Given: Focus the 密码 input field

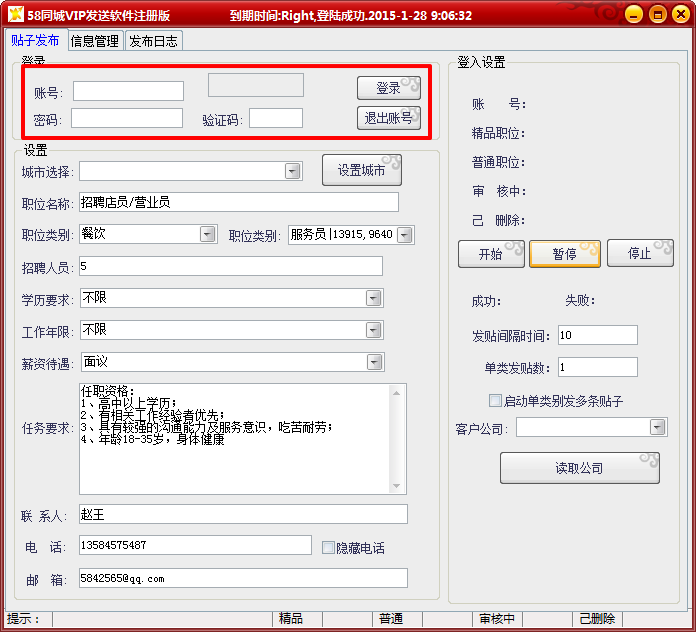Looking at the screenshot, I should [x=127, y=118].
